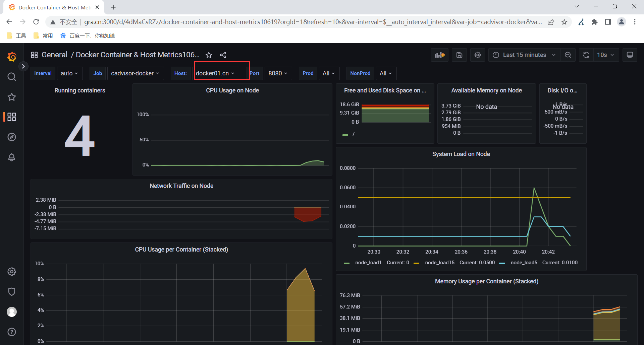
Task: Open browser Extensions puzzle icon
Action: click(594, 22)
